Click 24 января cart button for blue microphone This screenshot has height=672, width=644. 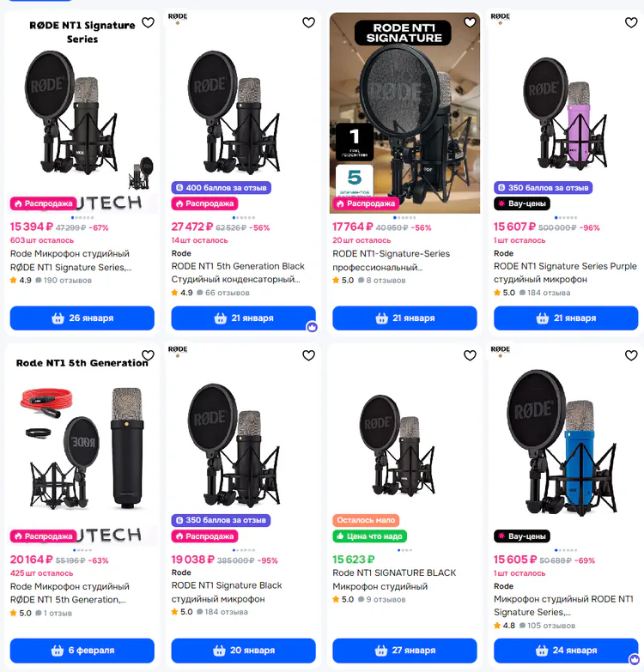566,651
